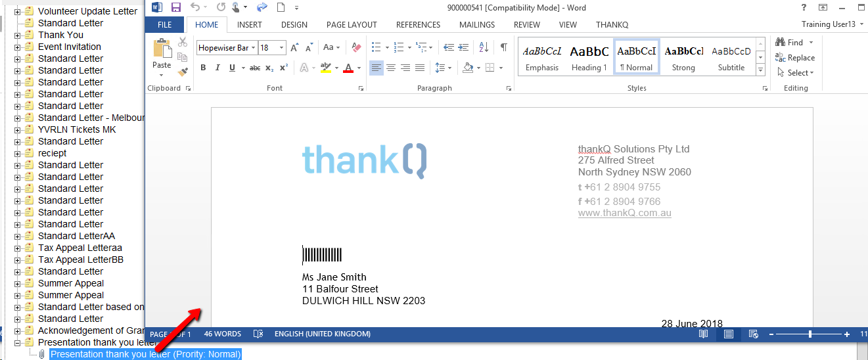
Task: Open the Select dropdown in Editing
Action: (x=795, y=72)
